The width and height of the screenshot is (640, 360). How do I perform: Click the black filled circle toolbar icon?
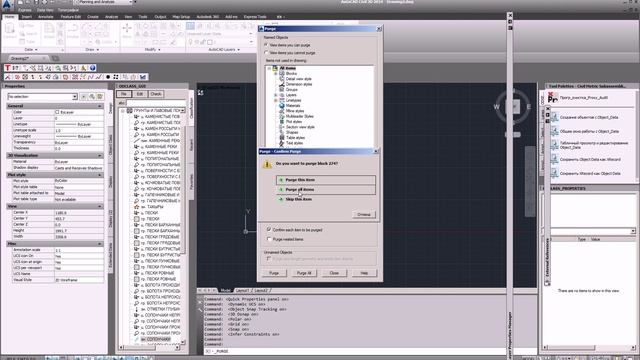click(108, 77)
